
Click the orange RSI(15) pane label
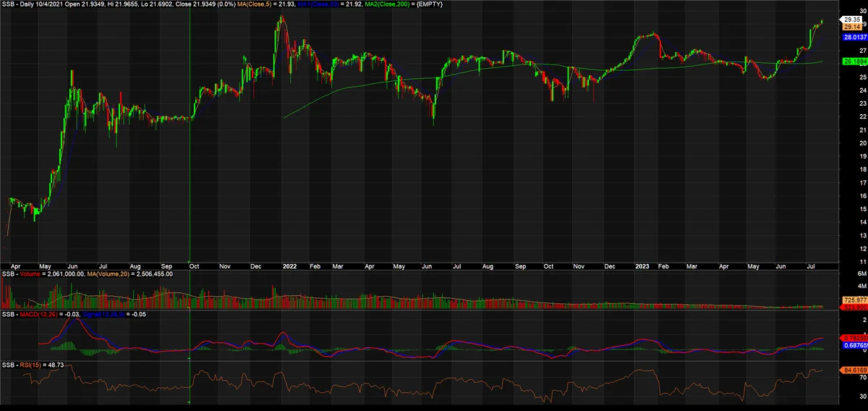tap(29, 365)
